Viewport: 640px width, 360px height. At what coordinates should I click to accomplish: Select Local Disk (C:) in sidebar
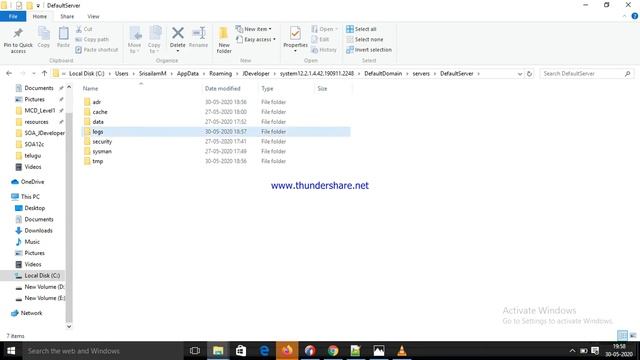click(x=42, y=276)
